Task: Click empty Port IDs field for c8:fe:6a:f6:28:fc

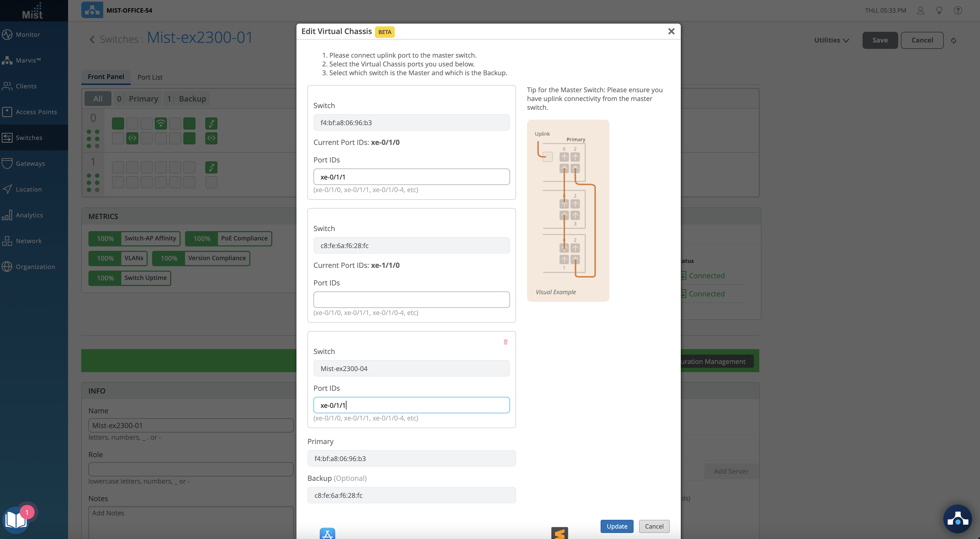Action: click(x=411, y=300)
